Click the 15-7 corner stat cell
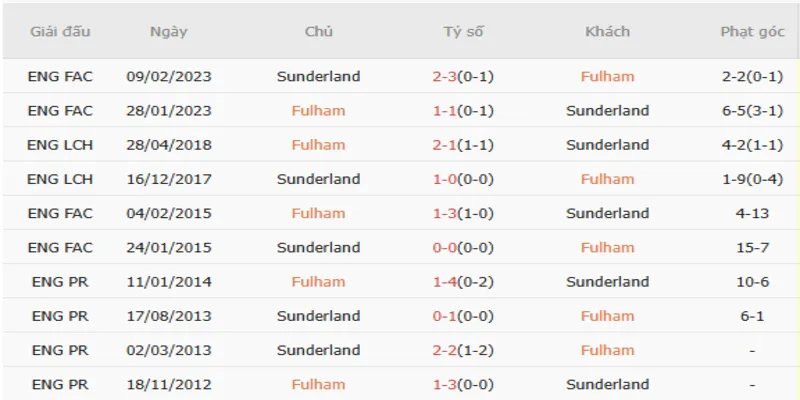Screen dimensions: 800x400 [750, 247]
